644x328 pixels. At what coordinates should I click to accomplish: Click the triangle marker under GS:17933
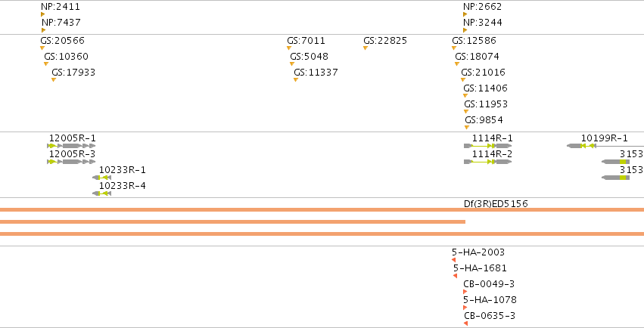(x=54, y=79)
